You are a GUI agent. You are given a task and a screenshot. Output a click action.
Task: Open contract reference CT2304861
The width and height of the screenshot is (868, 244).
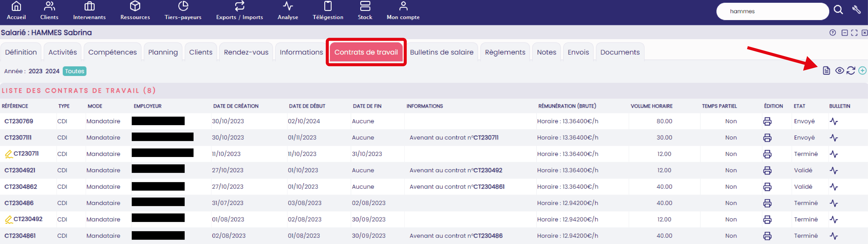point(20,236)
